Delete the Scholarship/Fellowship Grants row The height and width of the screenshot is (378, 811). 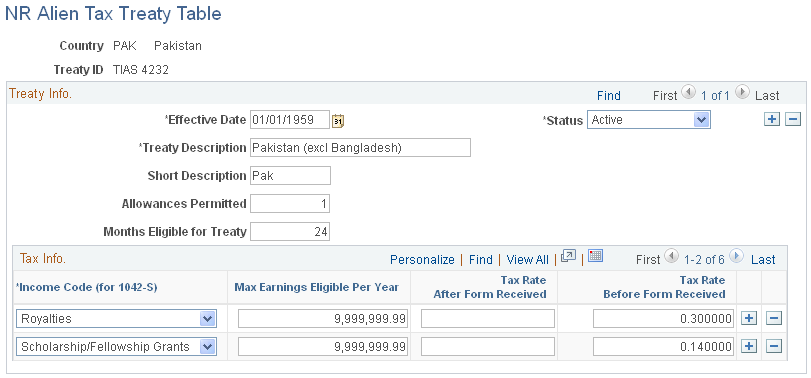coord(773,346)
